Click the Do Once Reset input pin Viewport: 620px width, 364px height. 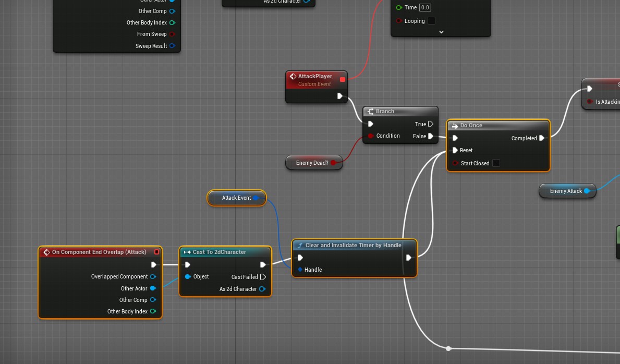[455, 150]
